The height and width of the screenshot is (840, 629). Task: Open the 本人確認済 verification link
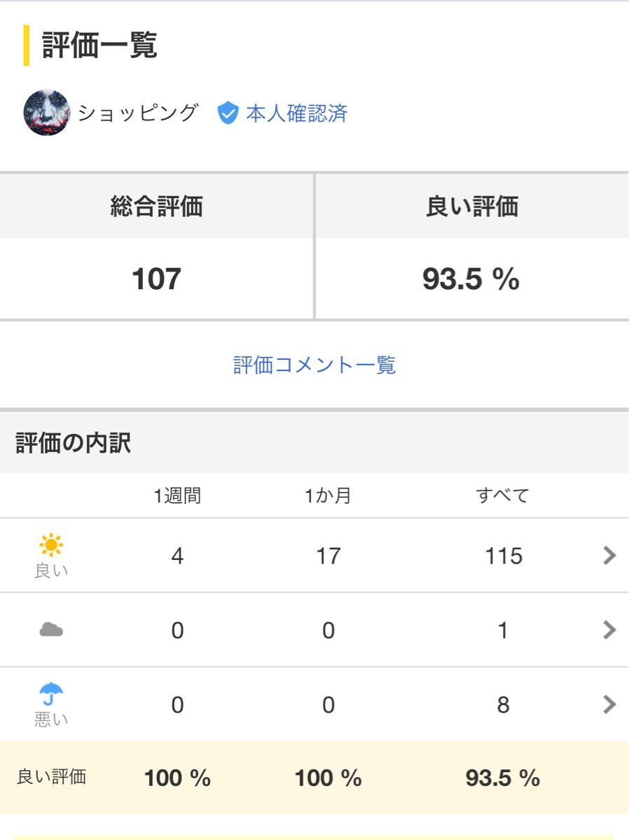(x=296, y=113)
